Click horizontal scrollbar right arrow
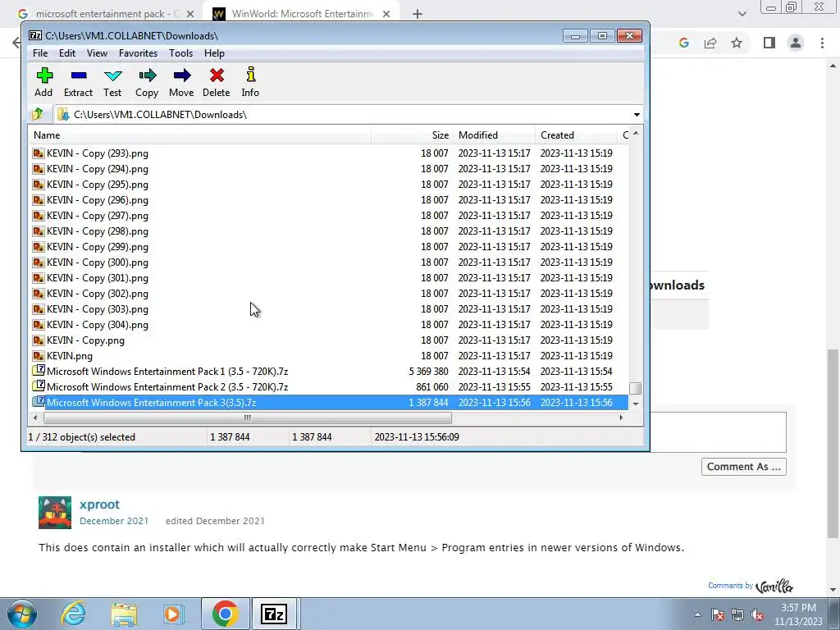Screen dimensions: 840x630 (x=621, y=418)
